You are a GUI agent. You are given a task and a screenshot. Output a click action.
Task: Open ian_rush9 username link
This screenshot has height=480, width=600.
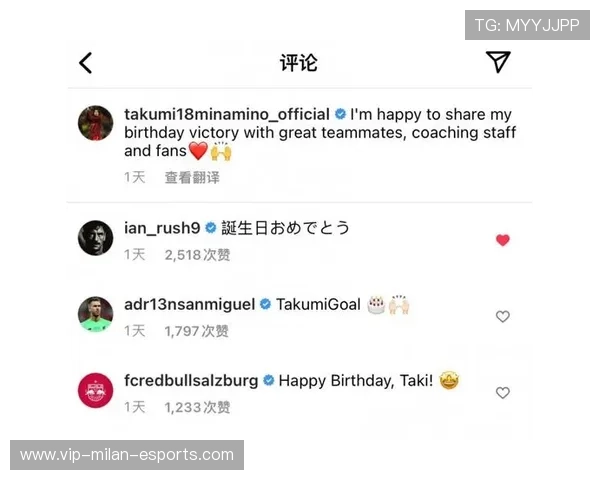162,228
